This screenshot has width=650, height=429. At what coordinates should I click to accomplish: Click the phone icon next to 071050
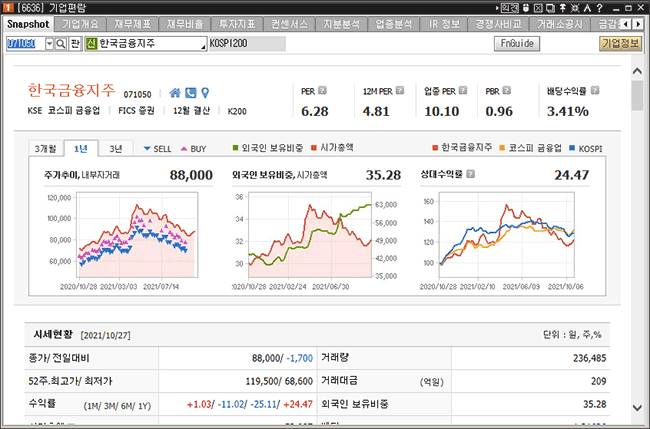[191, 93]
